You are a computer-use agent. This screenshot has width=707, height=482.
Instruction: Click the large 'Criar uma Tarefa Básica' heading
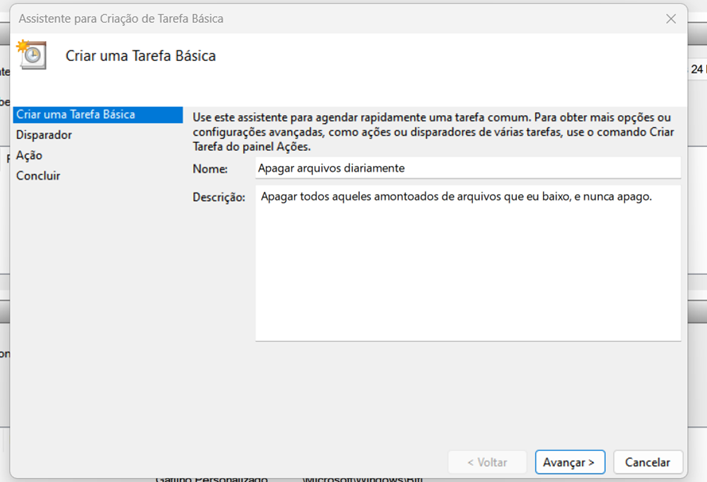[x=141, y=56]
